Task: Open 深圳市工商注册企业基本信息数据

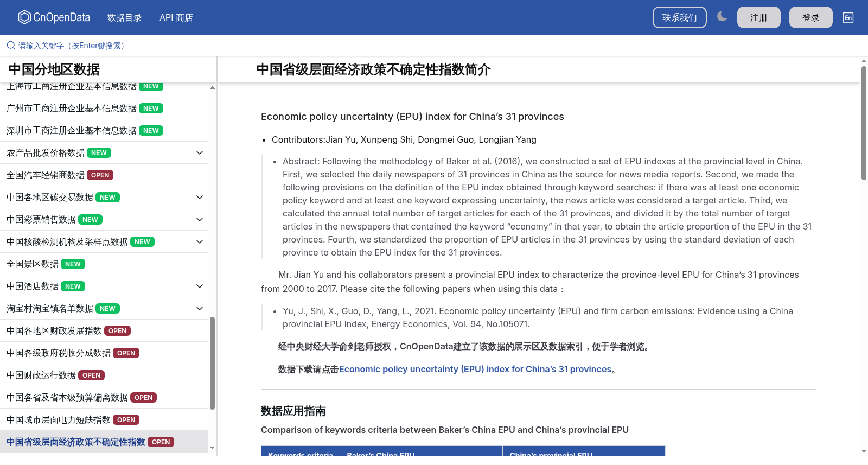Action: click(x=72, y=131)
